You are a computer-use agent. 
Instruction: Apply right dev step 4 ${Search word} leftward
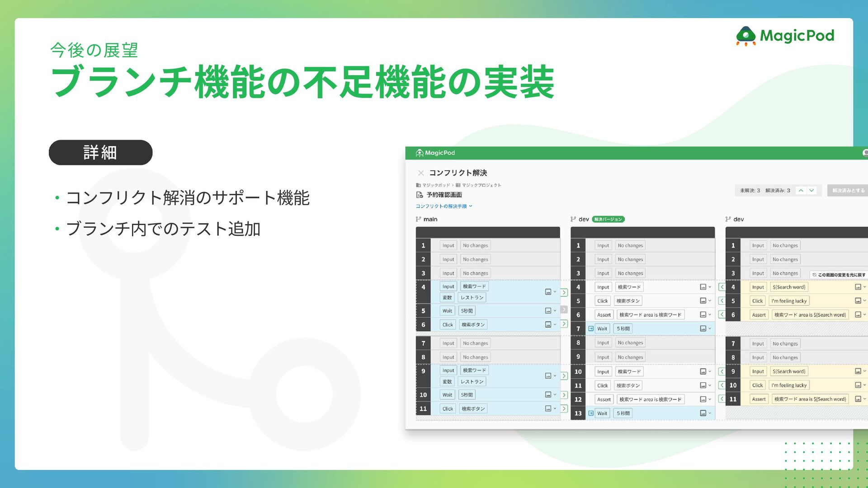pyautogui.click(x=722, y=287)
